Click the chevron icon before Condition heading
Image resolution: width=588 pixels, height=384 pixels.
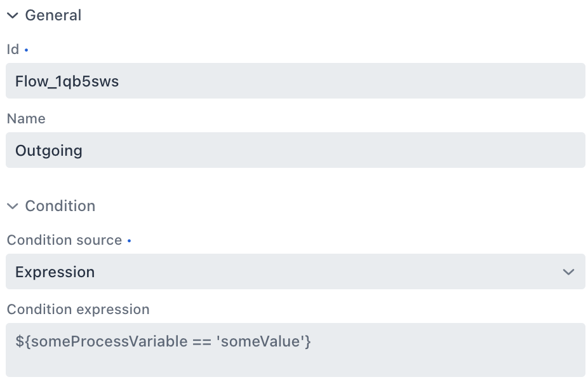point(11,206)
